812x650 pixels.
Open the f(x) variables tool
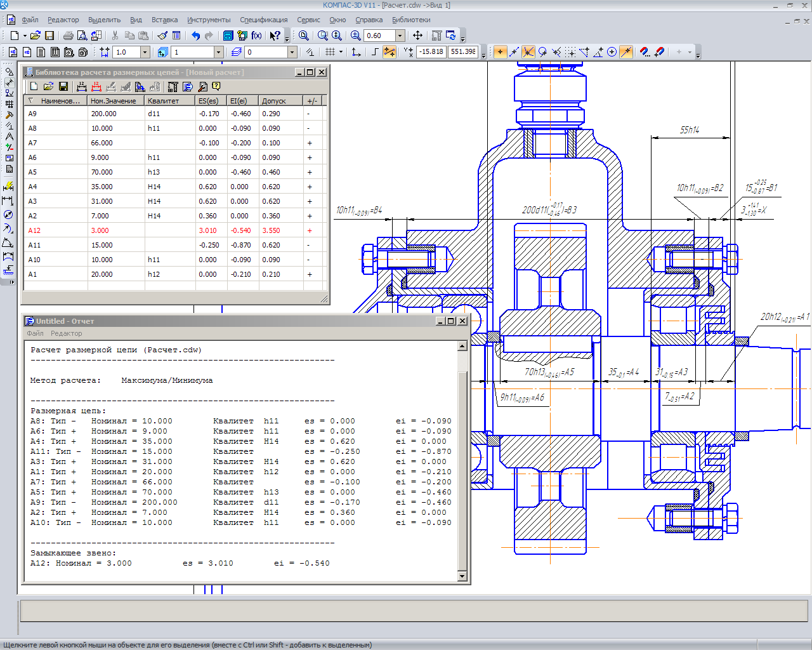coord(256,36)
